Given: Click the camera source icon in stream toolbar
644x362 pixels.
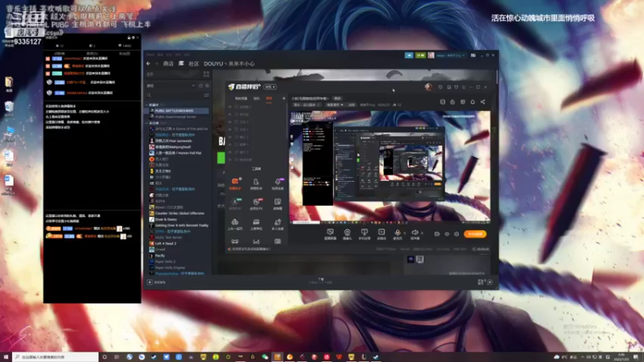Looking at the screenshot, I should 347,234.
